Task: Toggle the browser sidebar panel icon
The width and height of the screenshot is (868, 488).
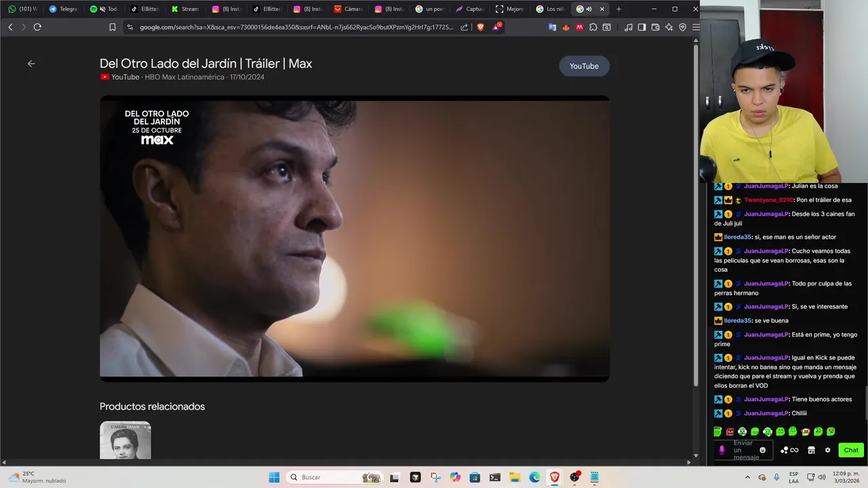Action: click(x=642, y=27)
